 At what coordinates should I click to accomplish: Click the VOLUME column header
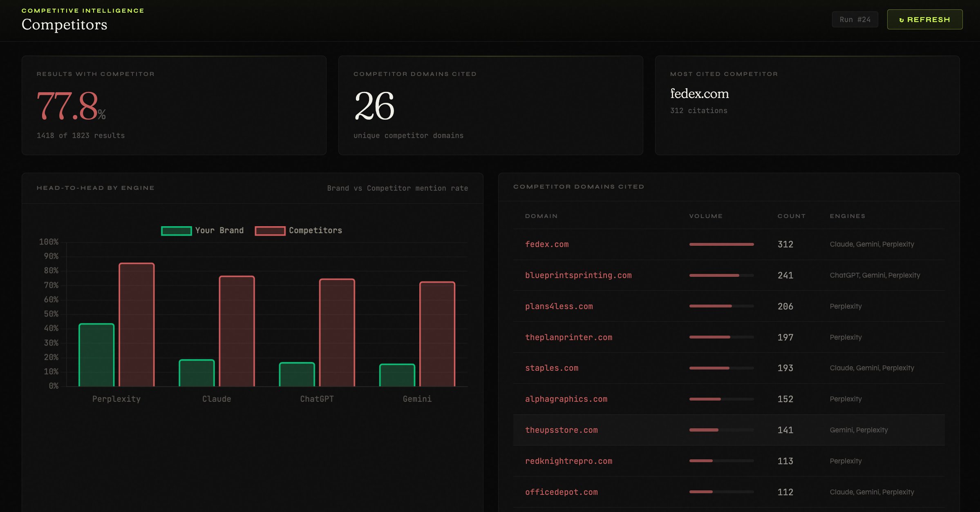(706, 216)
